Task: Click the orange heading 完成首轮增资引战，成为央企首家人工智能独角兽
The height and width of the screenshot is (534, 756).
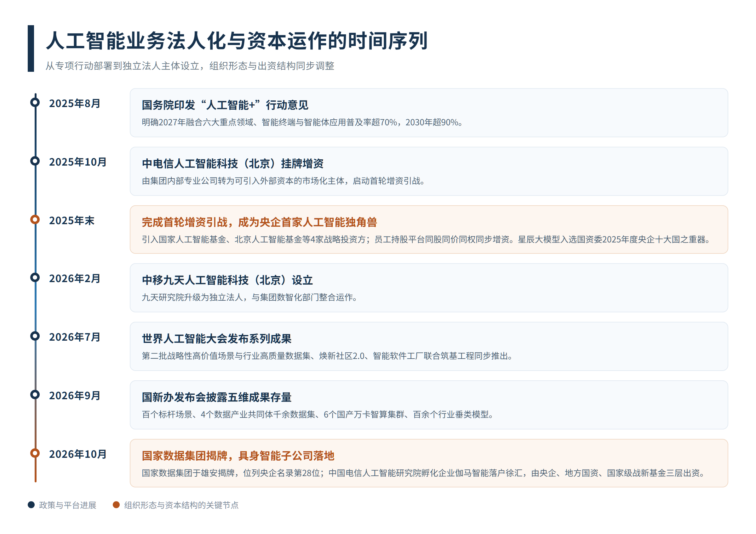Action: [260, 222]
